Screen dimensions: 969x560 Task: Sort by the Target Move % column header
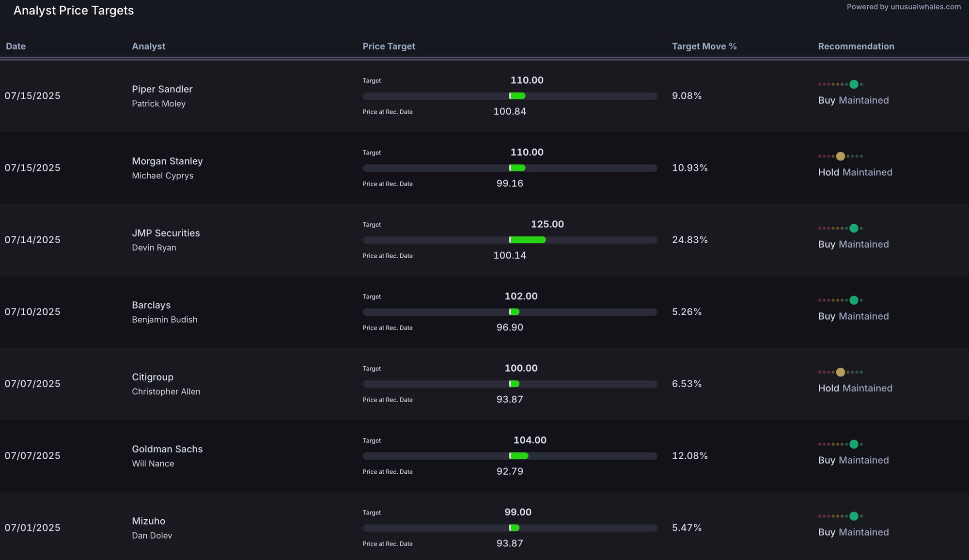(704, 47)
